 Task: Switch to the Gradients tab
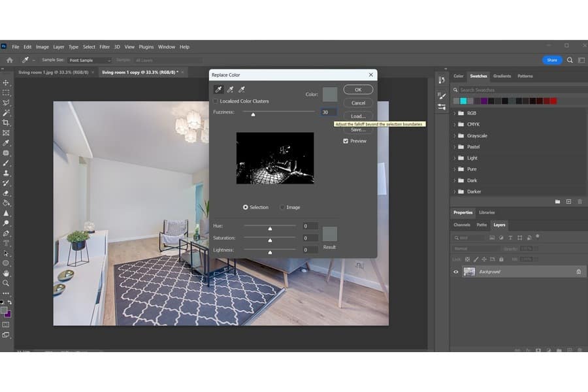[x=502, y=76]
